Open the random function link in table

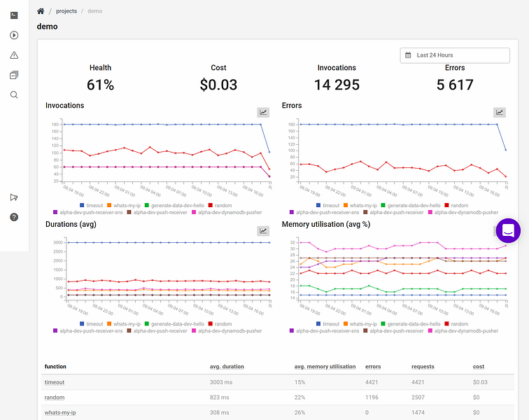tap(55, 398)
